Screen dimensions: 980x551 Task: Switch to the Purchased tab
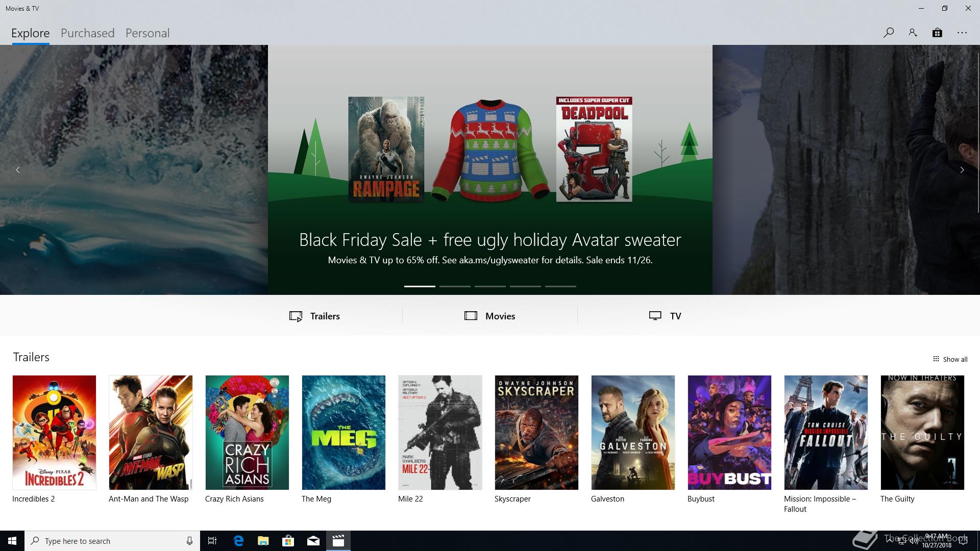point(87,33)
